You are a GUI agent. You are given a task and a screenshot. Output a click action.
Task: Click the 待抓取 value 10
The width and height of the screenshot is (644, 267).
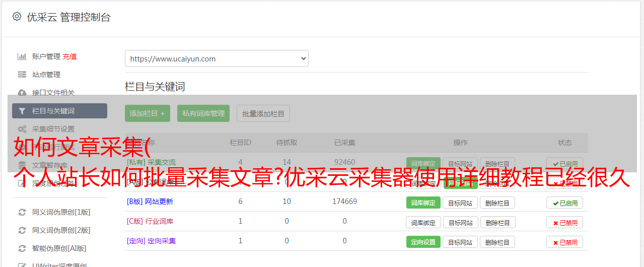287,202
